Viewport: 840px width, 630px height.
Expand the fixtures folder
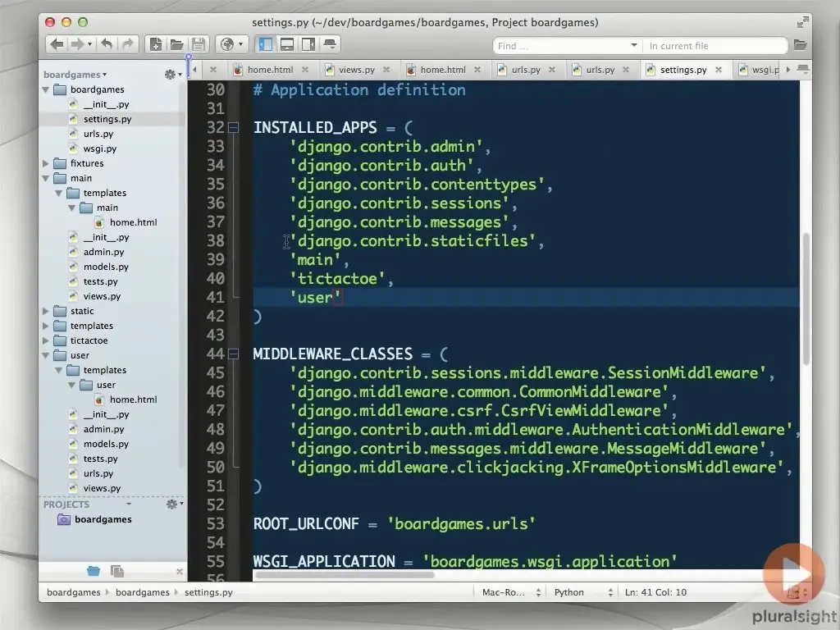(x=46, y=163)
